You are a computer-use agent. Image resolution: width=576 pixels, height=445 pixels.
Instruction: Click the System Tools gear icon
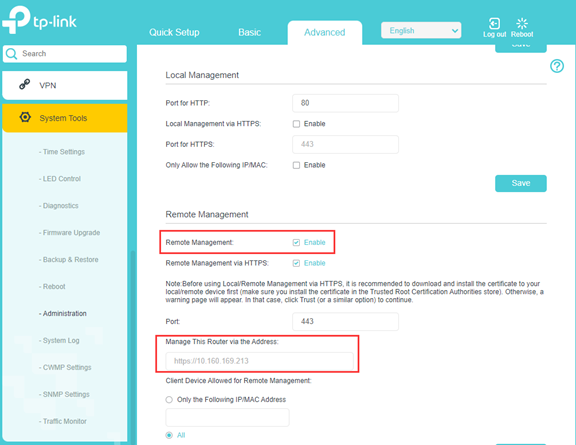click(x=25, y=117)
